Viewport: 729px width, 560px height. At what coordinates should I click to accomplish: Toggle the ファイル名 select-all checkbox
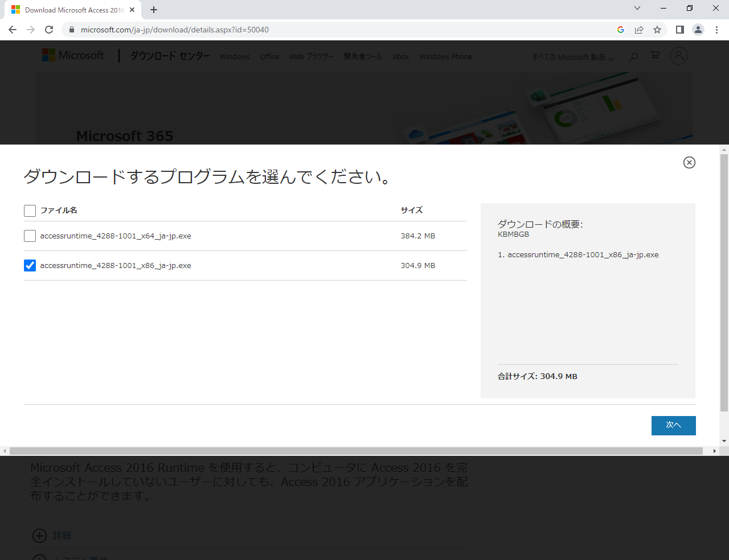(x=30, y=211)
